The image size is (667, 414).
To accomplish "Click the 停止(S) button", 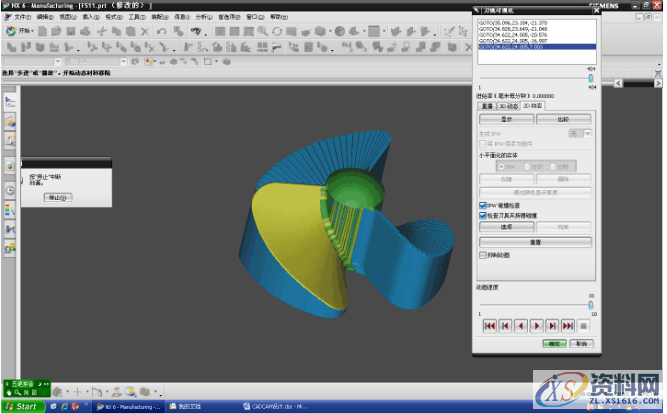I will click(58, 198).
